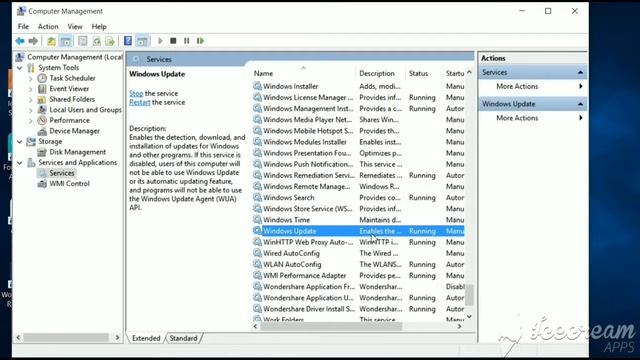The image size is (640, 360).
Task: Open the View menu
Action: coord(75,27)
